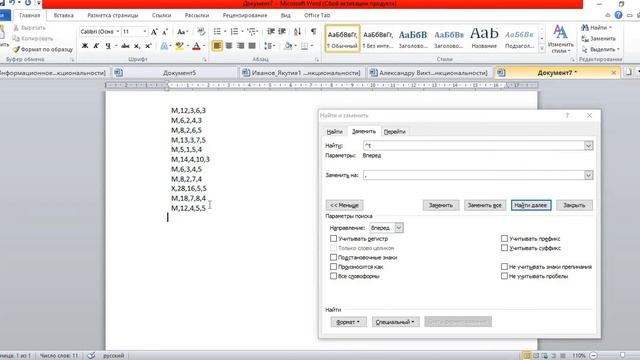The width and height of the screenshot is (640, 360).
Task: Click the Format Painter tool
Action: pos(43,49)
